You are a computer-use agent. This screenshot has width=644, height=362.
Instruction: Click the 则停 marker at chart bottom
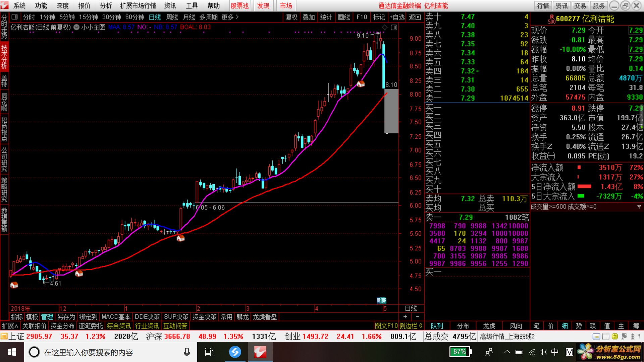point(381,300)
